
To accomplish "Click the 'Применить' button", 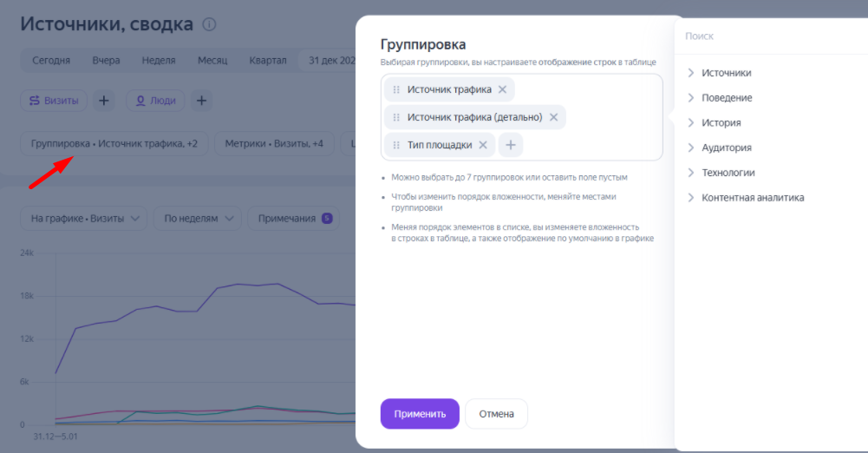I will (420, 414).
